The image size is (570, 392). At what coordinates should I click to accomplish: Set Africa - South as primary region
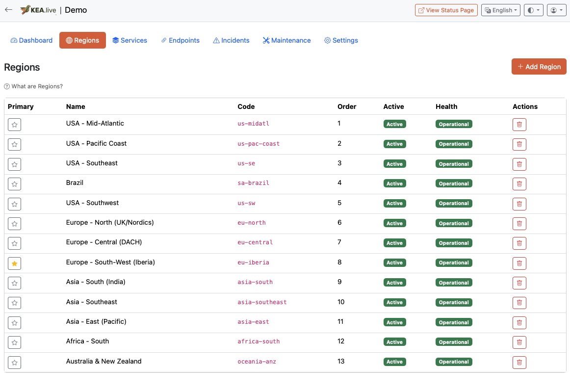click(x=15, y=342)
